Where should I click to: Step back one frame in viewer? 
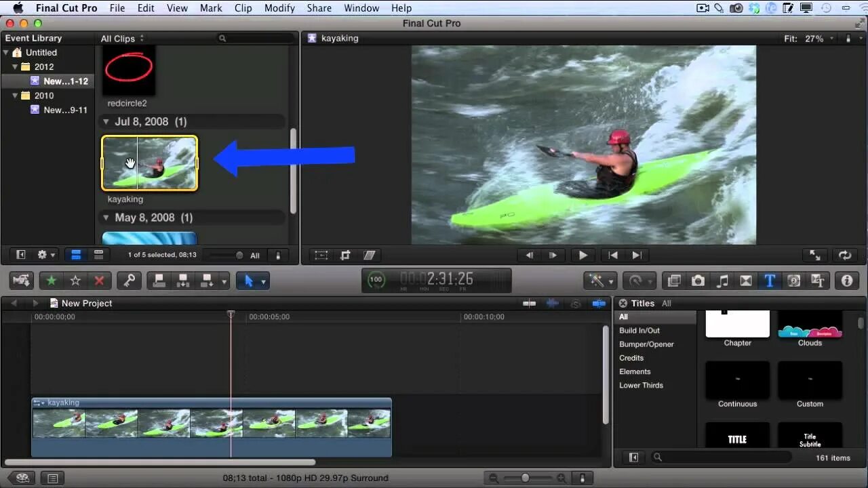click(x=530, y=256)
